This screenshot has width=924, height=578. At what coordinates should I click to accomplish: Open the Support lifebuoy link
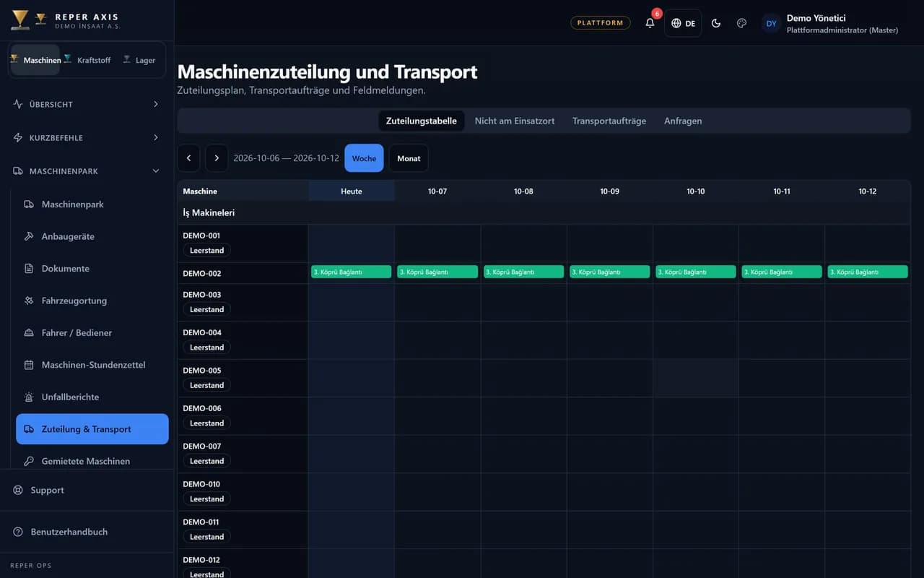point(87,490)
